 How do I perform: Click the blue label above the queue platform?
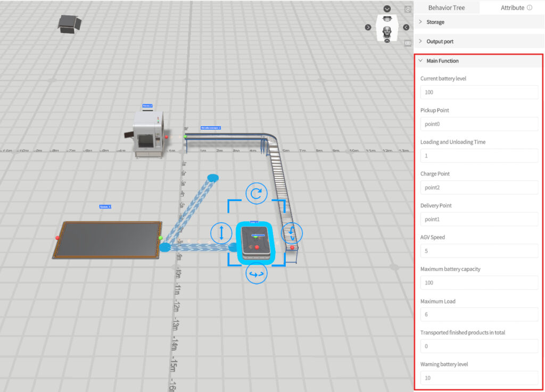point(105,206)
